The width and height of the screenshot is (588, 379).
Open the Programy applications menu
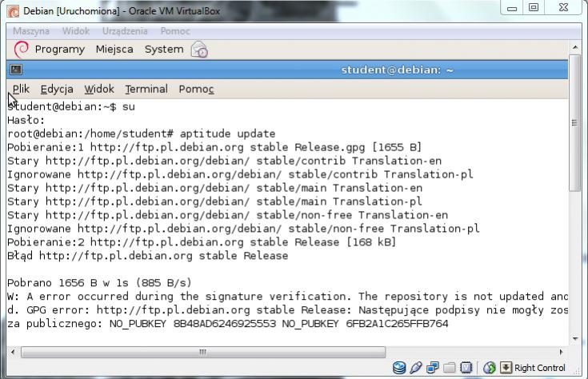[x=59, y=50]
